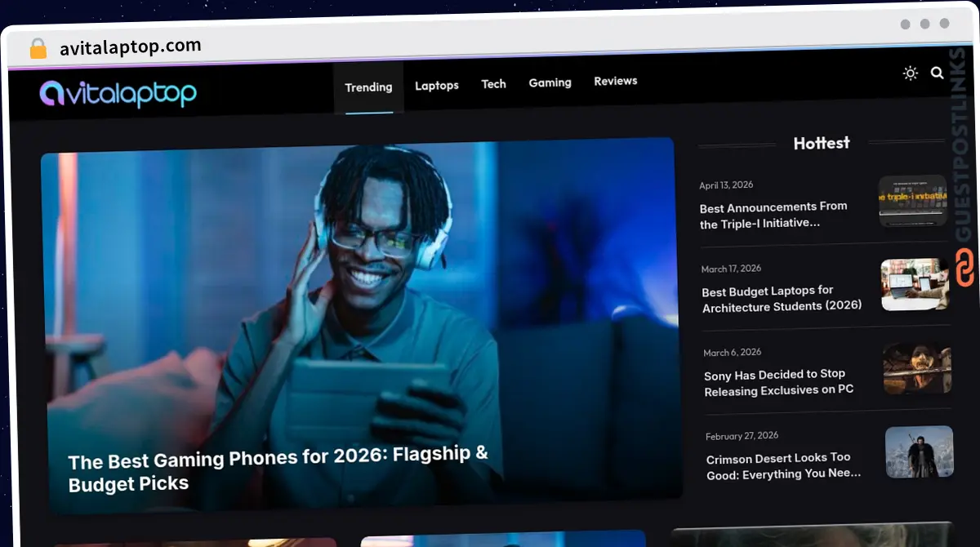Screen dimensions: 980x547
Task: Open 'Best Announcements From the Triple-I Initiative' article
Action: 773,215
